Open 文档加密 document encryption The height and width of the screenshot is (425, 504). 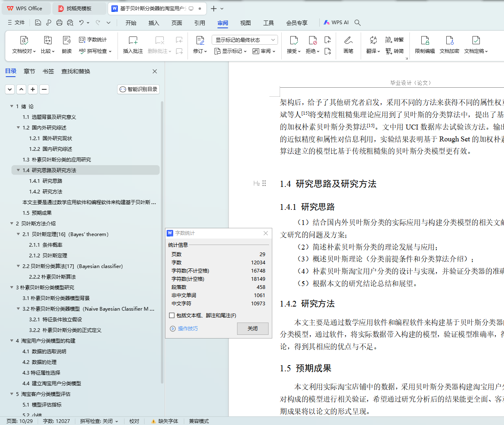click(450, 45)
